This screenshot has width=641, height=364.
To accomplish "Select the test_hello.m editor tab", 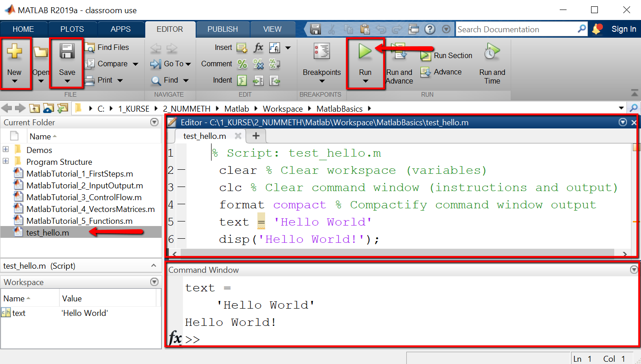I will [x=204, y=136].
